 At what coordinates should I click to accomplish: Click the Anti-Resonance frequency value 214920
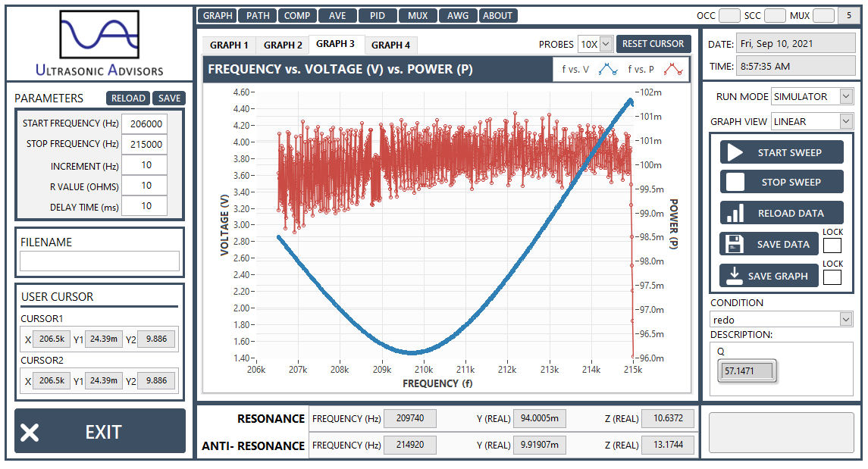pyautogui.click(x=410, y=446)
